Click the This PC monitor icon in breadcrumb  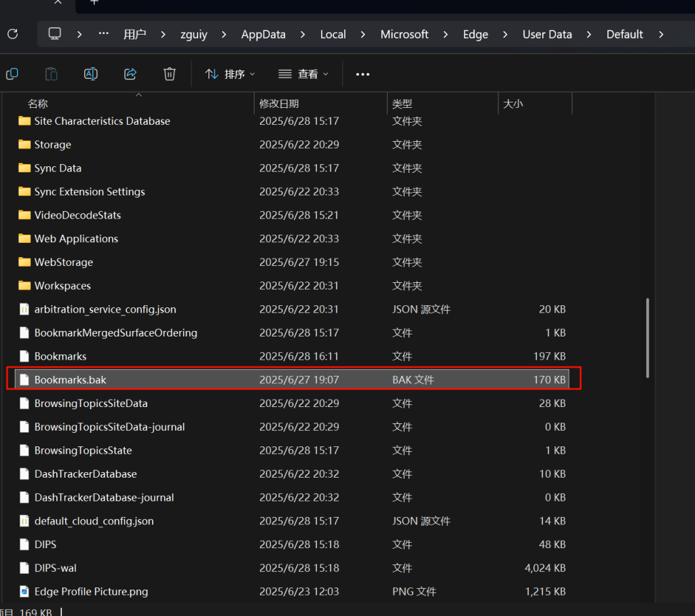point(54,34)
